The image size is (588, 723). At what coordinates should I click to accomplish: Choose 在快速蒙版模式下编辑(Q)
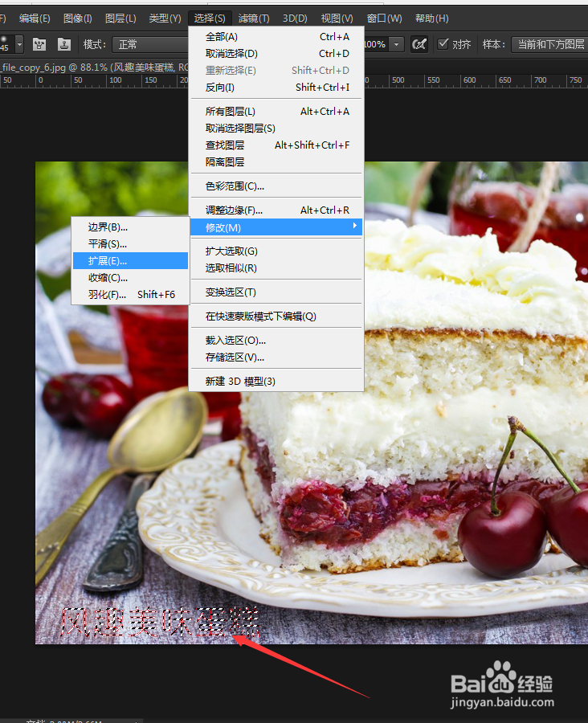pyautogui.click(x=276, y=317)
